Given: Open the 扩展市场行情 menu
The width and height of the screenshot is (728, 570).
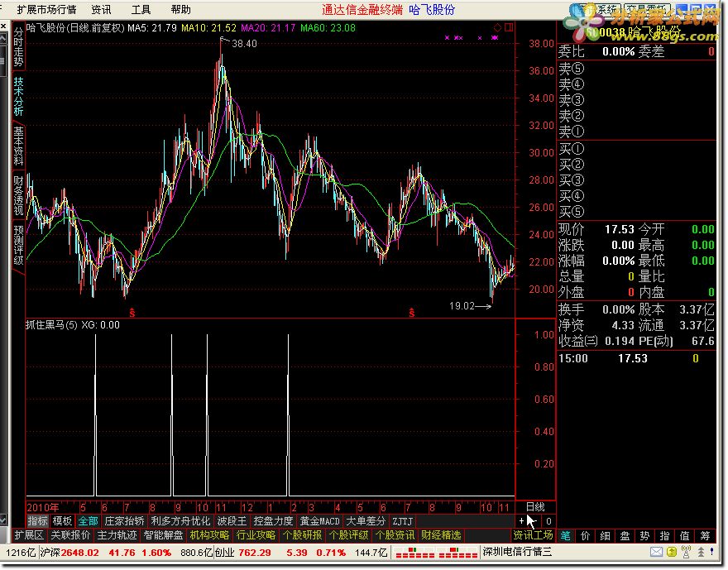Looking at the screenshot, I should click(x=46, y=10).
